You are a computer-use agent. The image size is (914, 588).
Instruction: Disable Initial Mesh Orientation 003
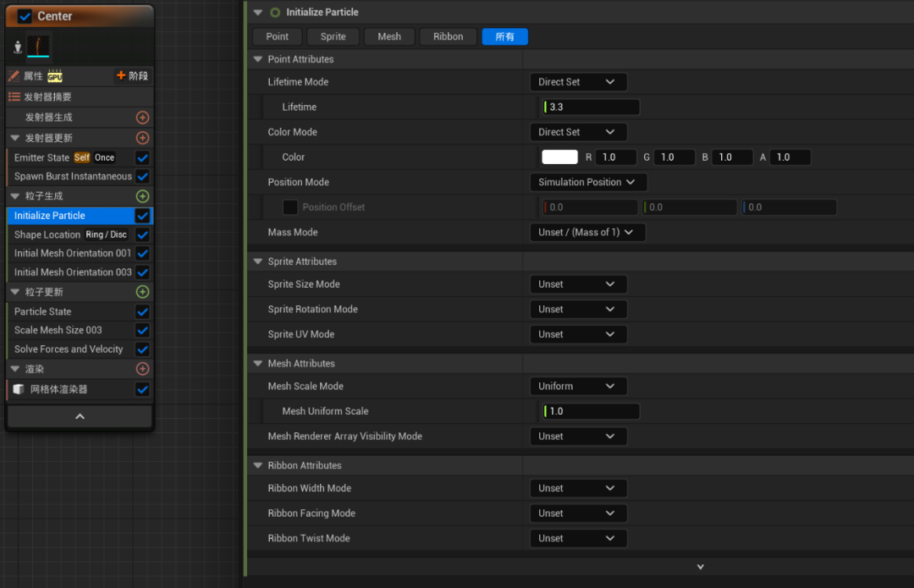click(x=142, y=272)
